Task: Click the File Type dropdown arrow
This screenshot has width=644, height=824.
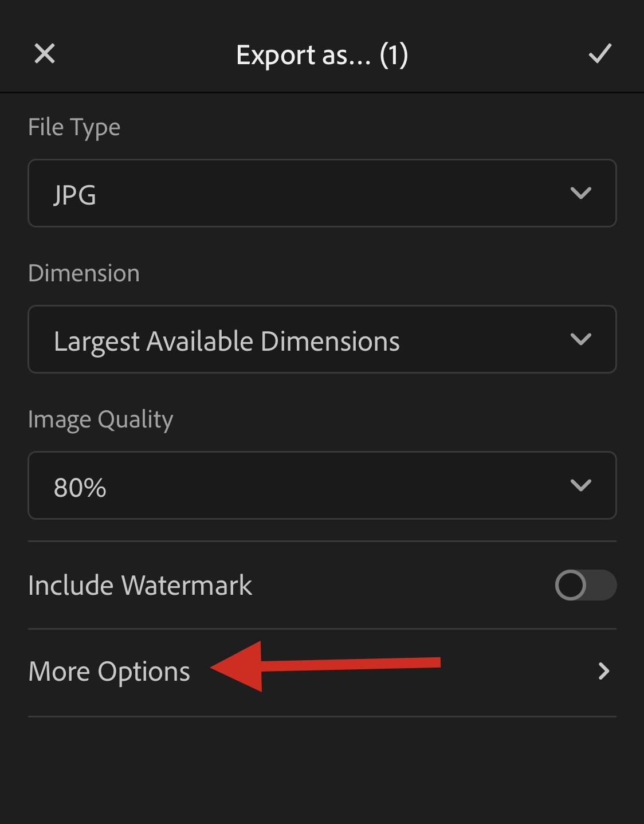Action: [580, 193]
